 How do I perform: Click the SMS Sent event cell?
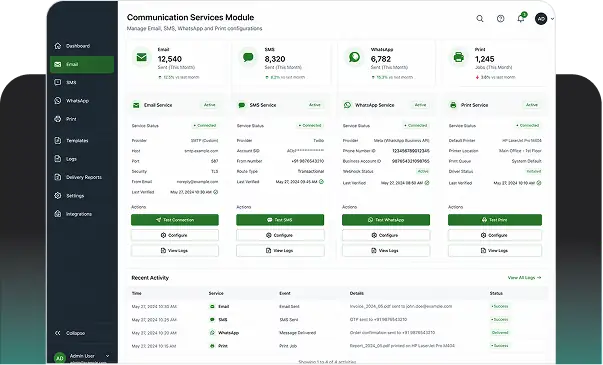click(x=288, y=320)
